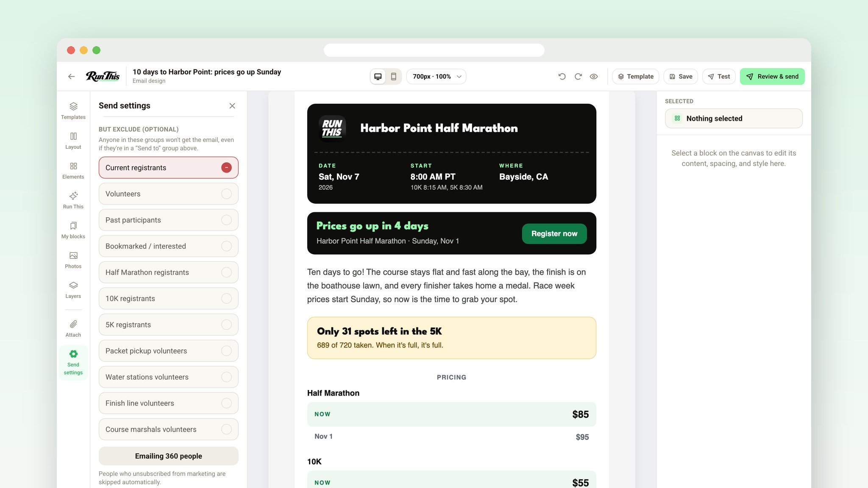Exclude the 5K registrants group

pos(169,325)
